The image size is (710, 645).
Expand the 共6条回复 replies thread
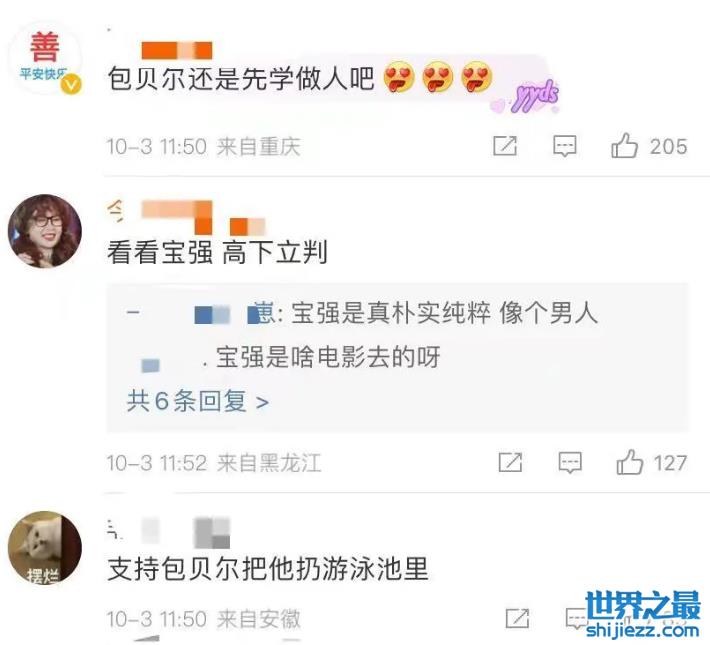click(197, 401)
